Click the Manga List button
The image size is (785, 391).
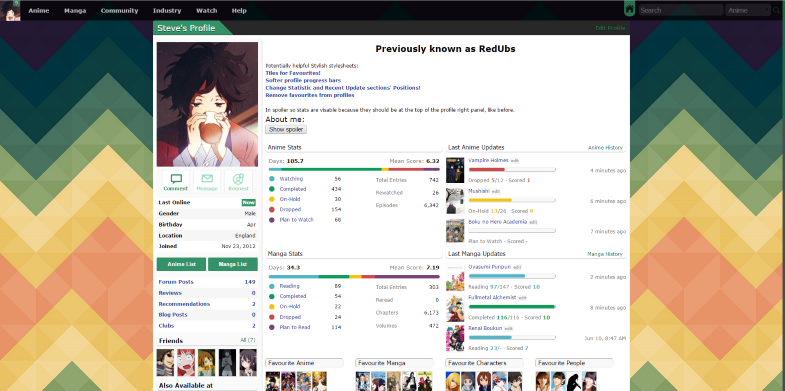tap(233, 264)
